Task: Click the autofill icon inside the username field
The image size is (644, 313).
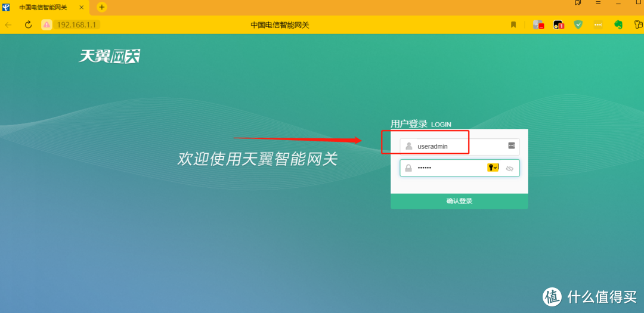Action: [512, 145]
